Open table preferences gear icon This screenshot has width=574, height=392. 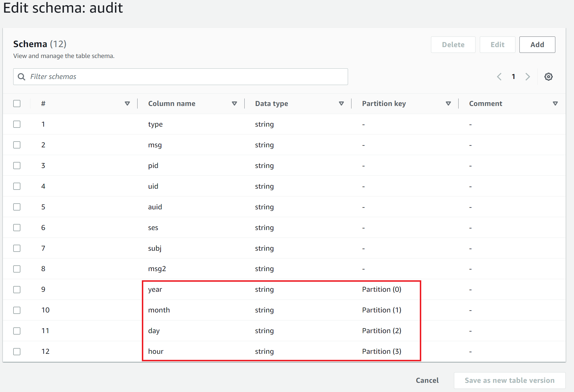pos(548,77)
